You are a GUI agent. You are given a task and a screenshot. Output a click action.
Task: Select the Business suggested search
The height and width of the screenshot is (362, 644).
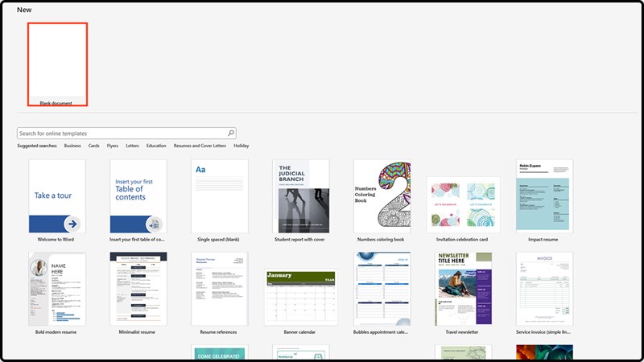72,146
